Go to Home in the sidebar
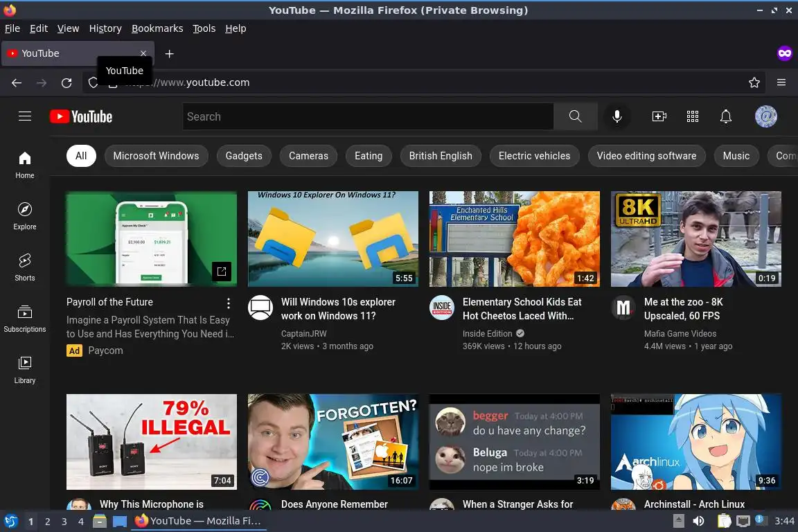This screenshot has width=798, height=532. [x=24, y=165]
